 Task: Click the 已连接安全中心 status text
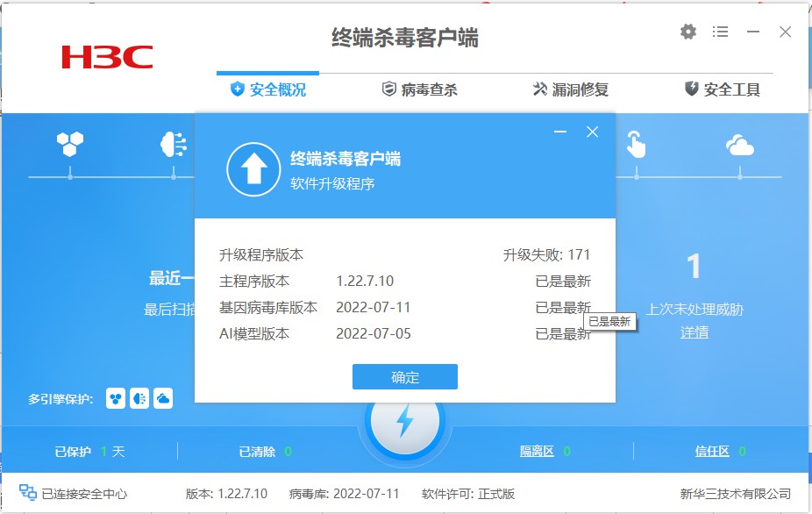[x=84, y=494]
